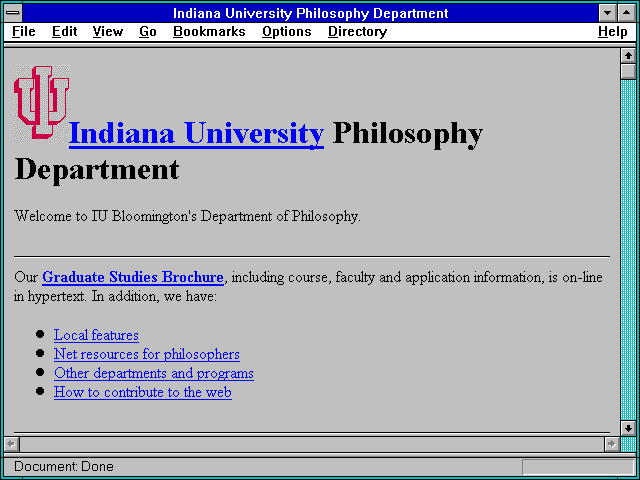Click the vertical scrollbar down arrow
This screenshot has height=480, width=640.
click(628, 428)
